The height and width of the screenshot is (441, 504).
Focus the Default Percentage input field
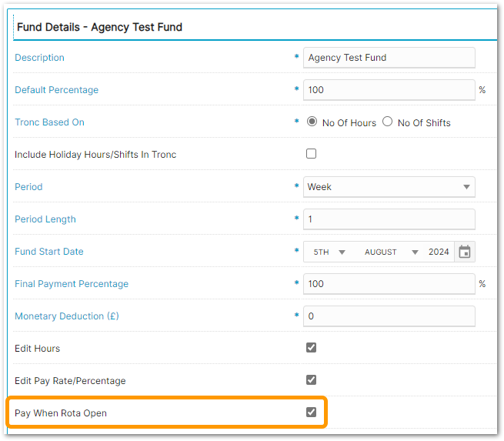(x=389, y=90)
